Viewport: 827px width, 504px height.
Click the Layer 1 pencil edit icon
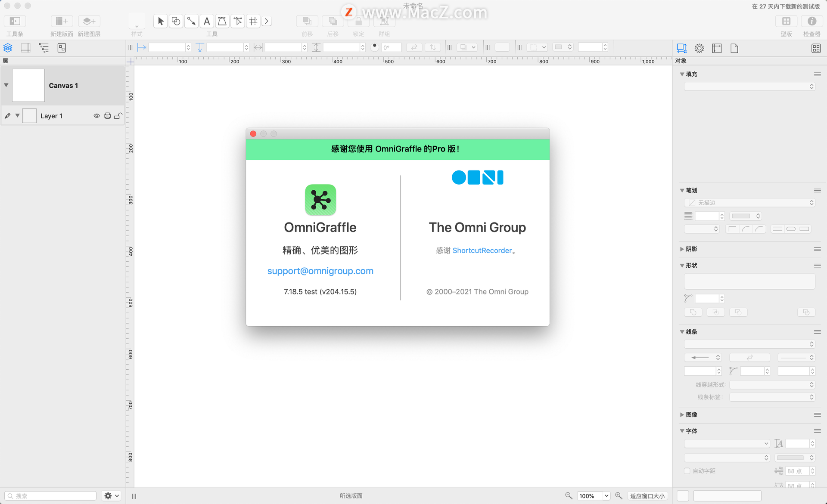pyautogui.click(x=7, y=116)
